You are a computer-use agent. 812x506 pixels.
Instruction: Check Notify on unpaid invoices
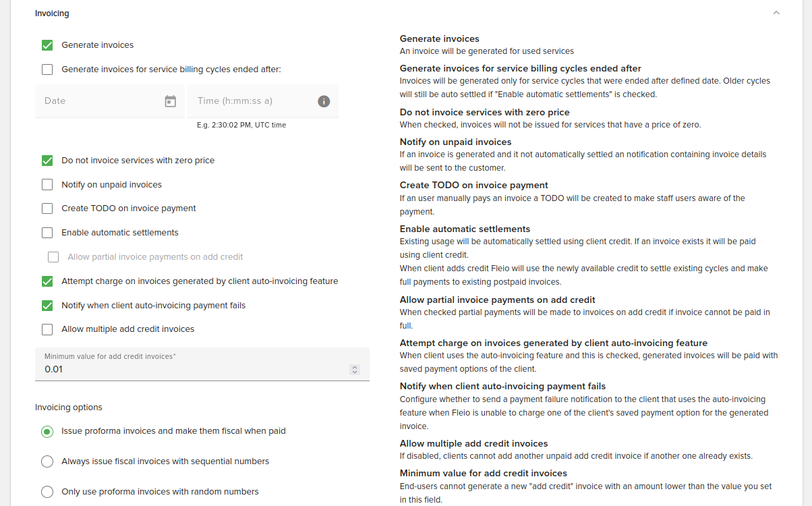[x=47, y=184]
